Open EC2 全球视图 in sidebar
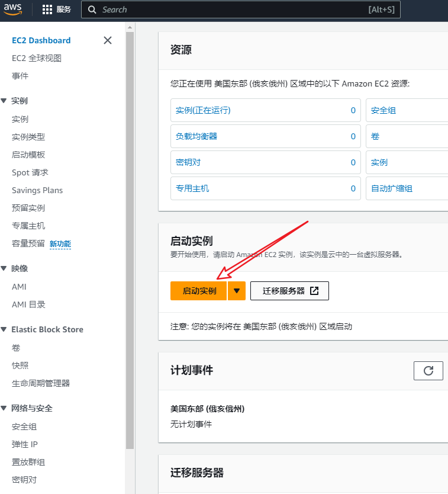 37,58
